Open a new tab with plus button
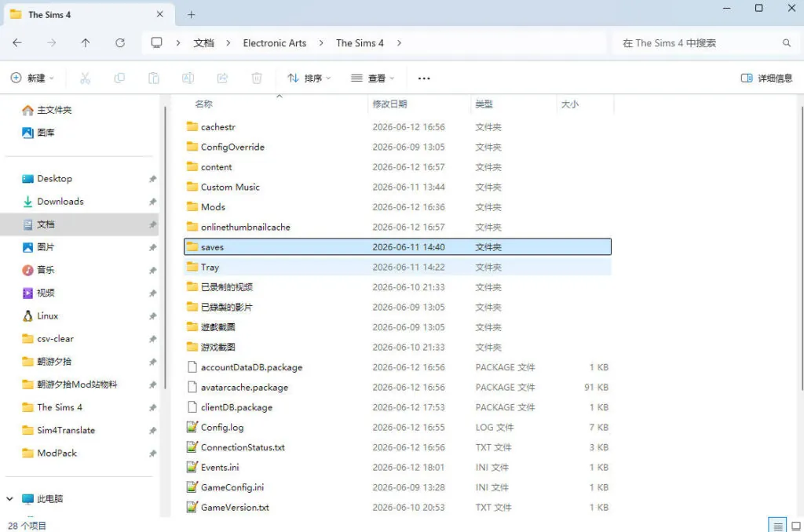 pyautogui.click(x=192, y=15)
